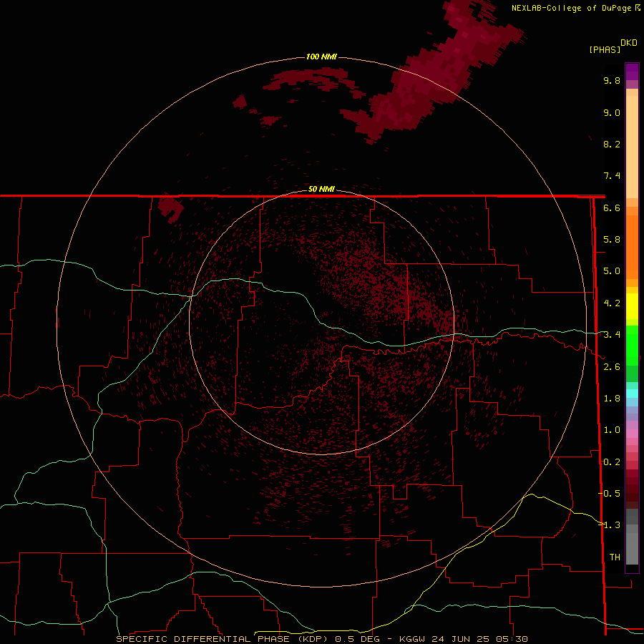644x644 pixels.
Task: Select the 5.0 scale value
Action: [612, 271]
